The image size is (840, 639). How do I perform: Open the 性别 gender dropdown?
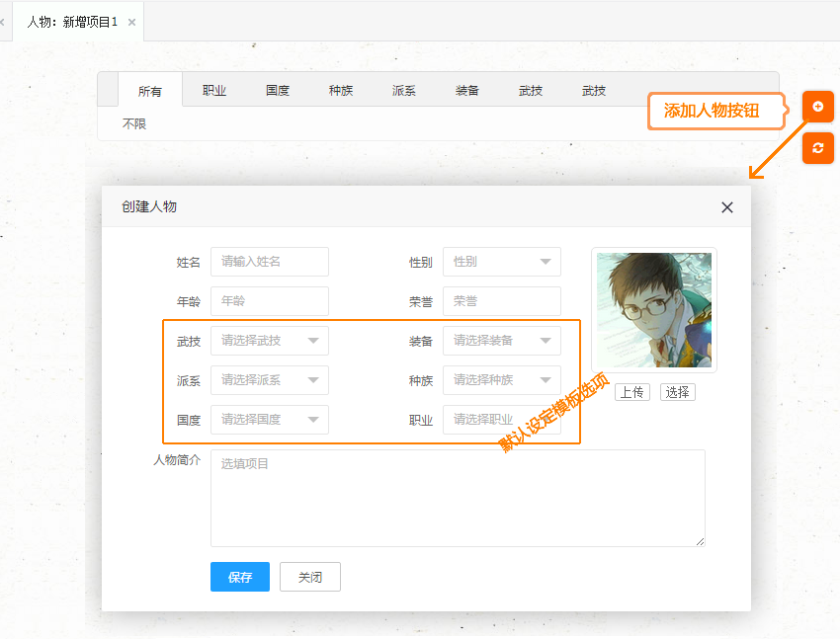(x=501, y=262)
